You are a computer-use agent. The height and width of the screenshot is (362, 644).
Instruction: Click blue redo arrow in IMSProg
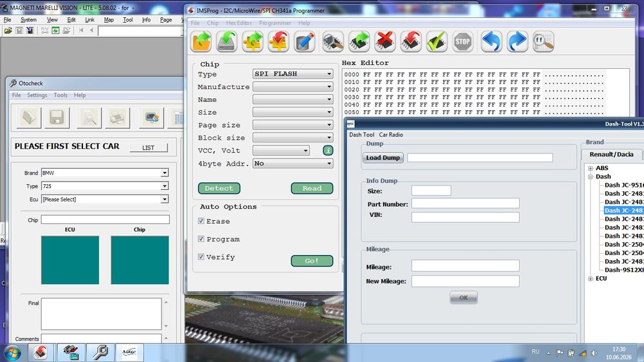coord(517,41)
